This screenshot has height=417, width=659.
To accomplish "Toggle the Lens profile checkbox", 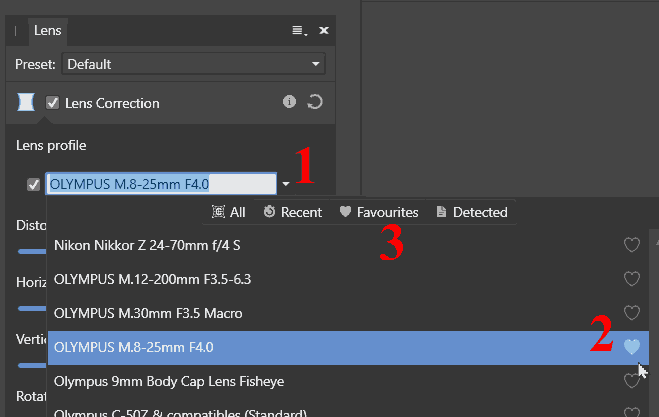I will (x=34, y=184).
